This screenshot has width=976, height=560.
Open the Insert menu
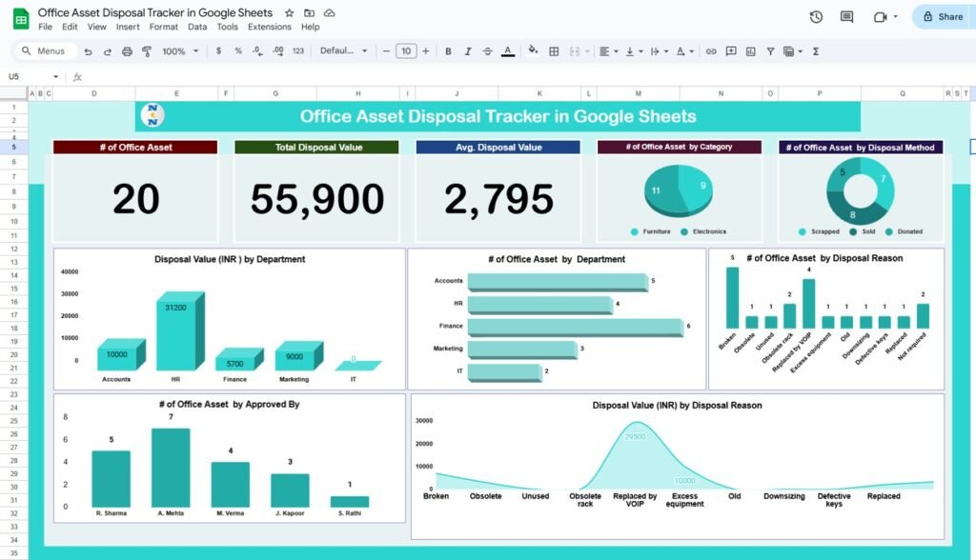click(x=128, y=27)
